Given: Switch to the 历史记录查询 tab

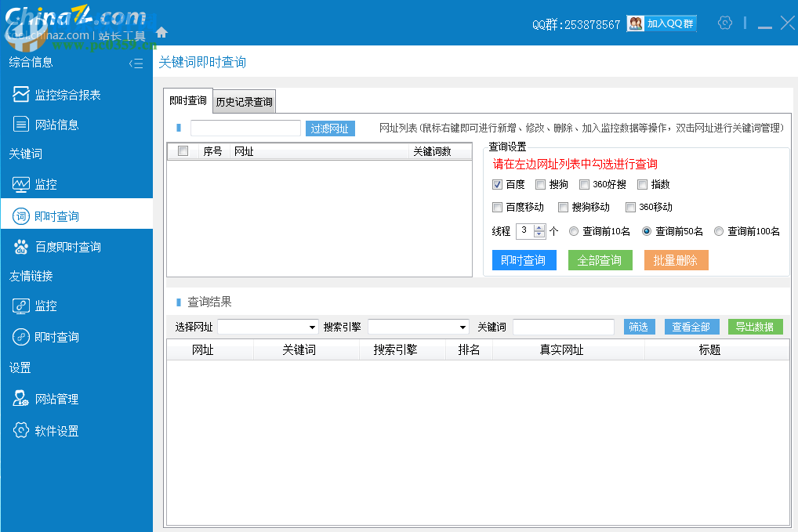Looking at the screenshot, I should point(245,101).
